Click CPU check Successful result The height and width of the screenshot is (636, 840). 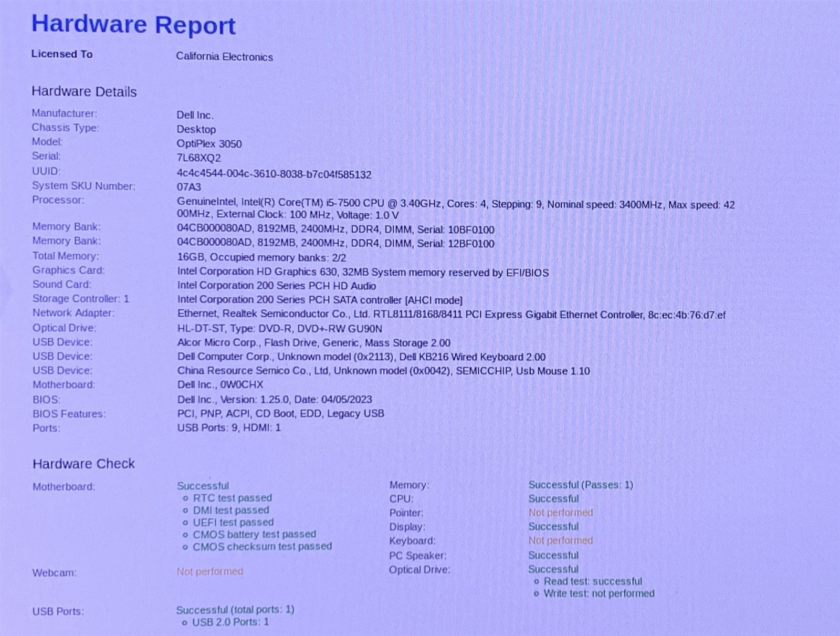pyautogui.click(x=553, y=499)
